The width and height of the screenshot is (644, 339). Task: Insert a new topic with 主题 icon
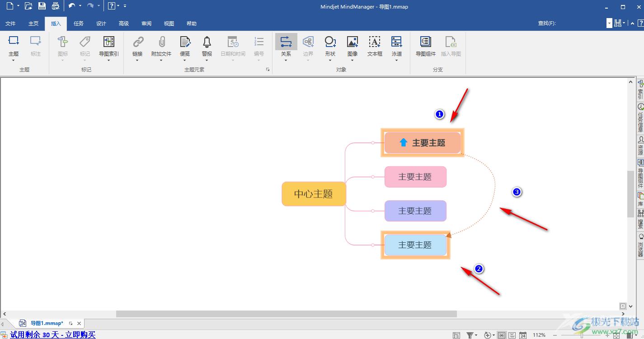pos(14,42)
